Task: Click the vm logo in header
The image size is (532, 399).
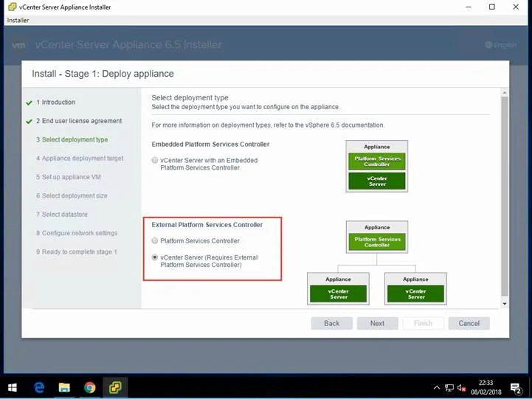Action: (18, 45)
